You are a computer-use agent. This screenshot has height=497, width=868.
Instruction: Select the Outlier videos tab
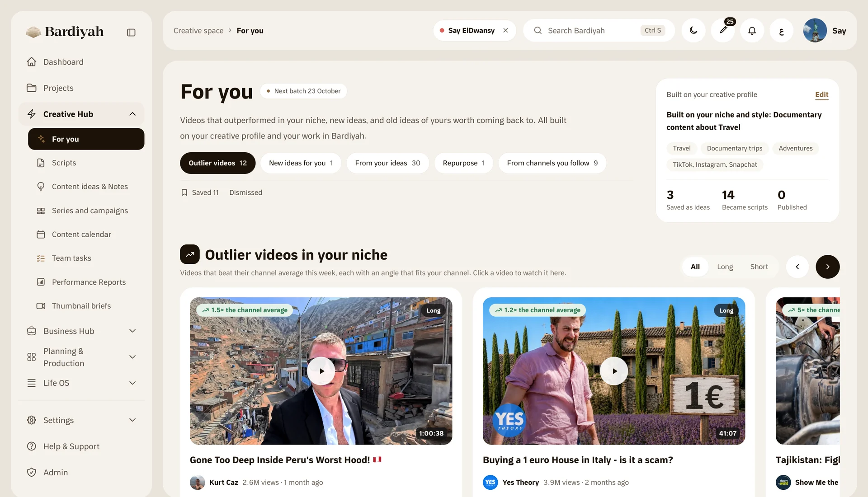[x=217, y=163]
